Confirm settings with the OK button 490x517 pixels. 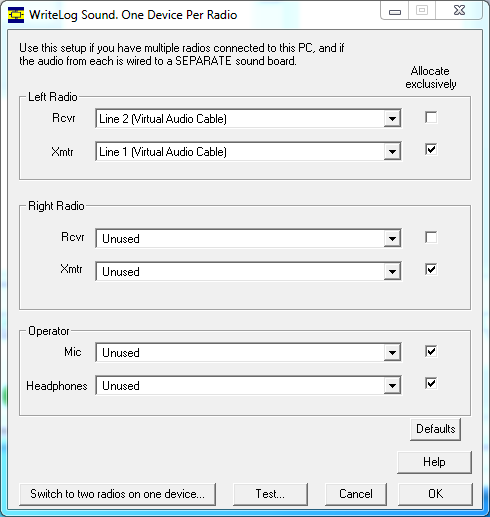point(435,494)
